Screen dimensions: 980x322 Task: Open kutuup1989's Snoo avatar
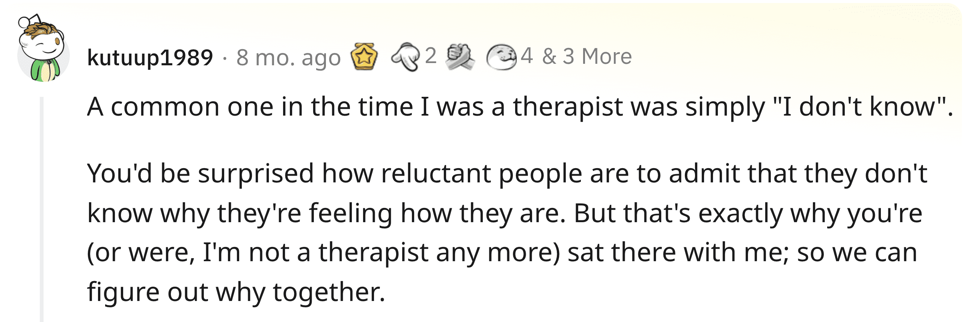[x=43, y=48]
